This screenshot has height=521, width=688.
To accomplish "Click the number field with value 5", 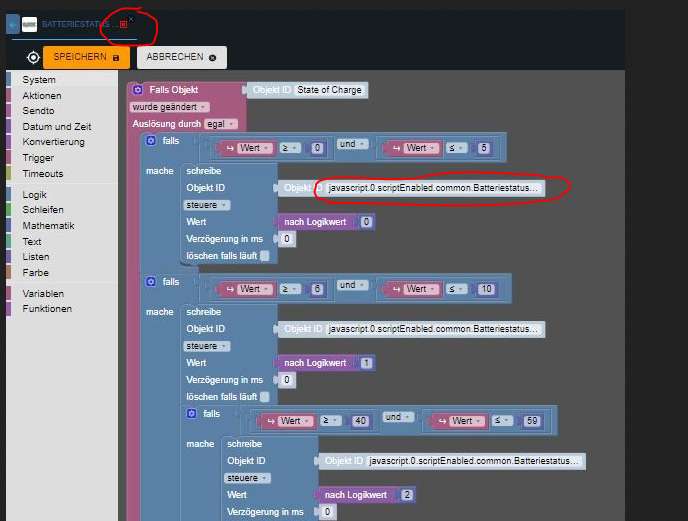I will pyautogui.click(x=484, y=148).
